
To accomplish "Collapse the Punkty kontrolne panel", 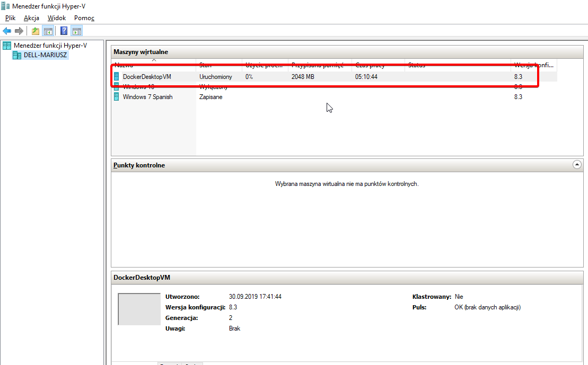I will pyautogui.click(x=577, y=165).
